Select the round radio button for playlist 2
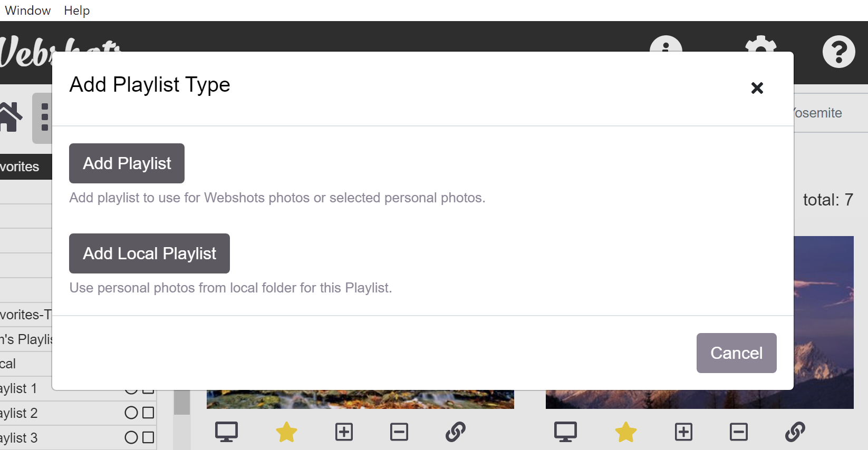The height and width of the screenshot is (450, 868). click(131, 413)
